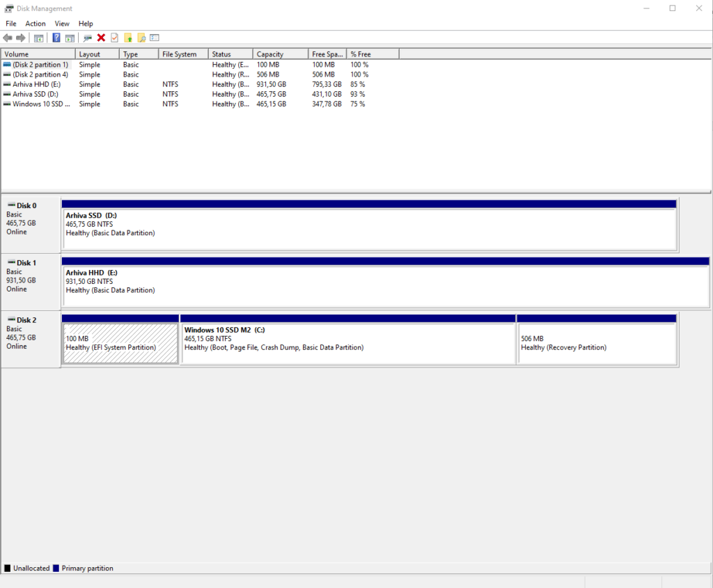Viewport: 713px width, 588px height.
Task: Click the '931,50 GB' capacity cell
Action: (x=272, y=84)
